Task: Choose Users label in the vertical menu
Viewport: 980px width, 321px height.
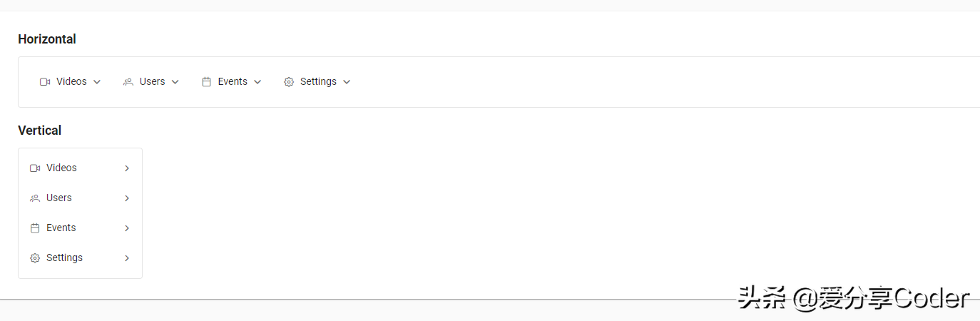Action: point(59,198)
